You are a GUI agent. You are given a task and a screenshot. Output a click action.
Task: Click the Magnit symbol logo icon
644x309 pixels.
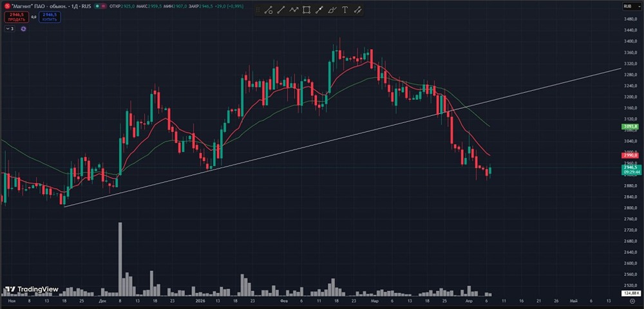tap(7, 6)
